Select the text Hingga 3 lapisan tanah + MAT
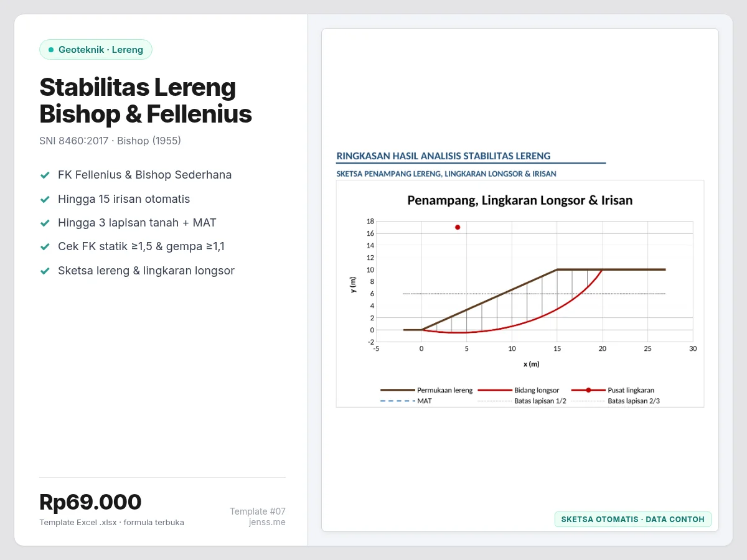747x560 pixels. [x=137, y=223]
